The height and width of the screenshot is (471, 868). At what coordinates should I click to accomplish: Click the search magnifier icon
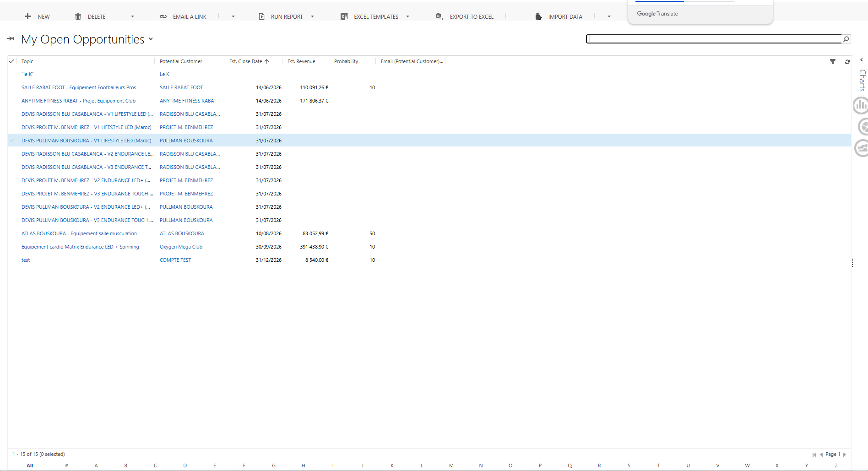tap(846, 39)
